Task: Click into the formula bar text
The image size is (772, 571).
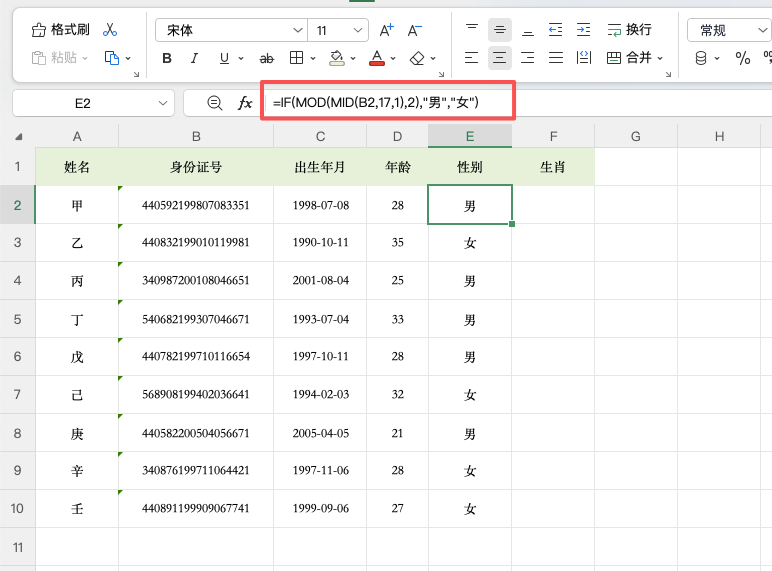Action: (x=376, y=102)
